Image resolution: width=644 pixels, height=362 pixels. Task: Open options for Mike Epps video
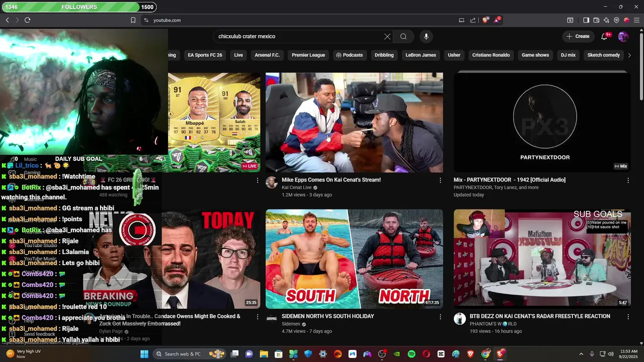440,180
